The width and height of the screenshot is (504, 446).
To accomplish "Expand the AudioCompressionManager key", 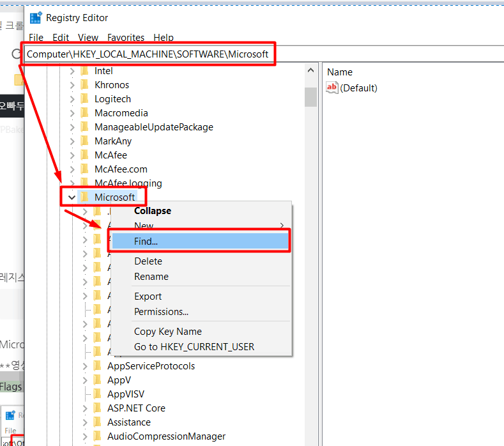I will 85,436.
